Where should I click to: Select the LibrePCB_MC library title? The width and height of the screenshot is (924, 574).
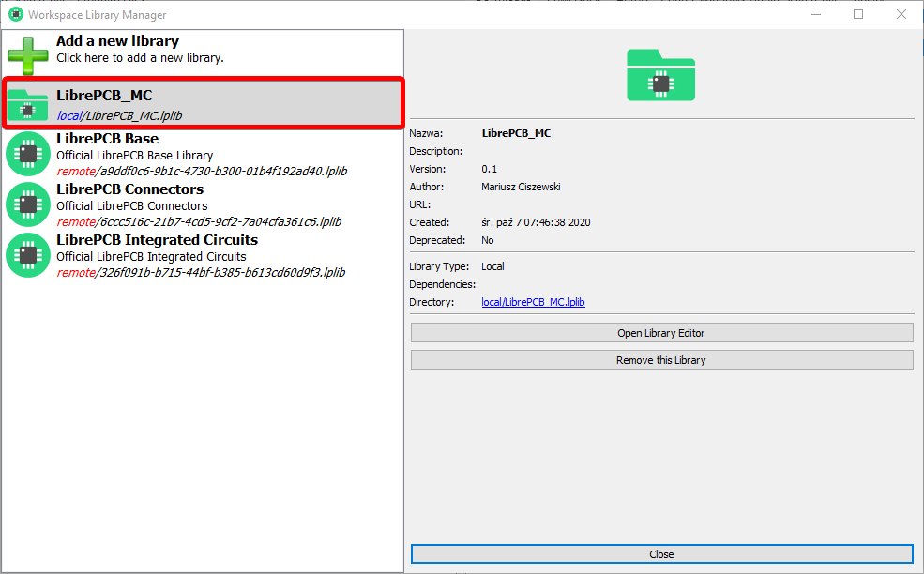[104, 95]
